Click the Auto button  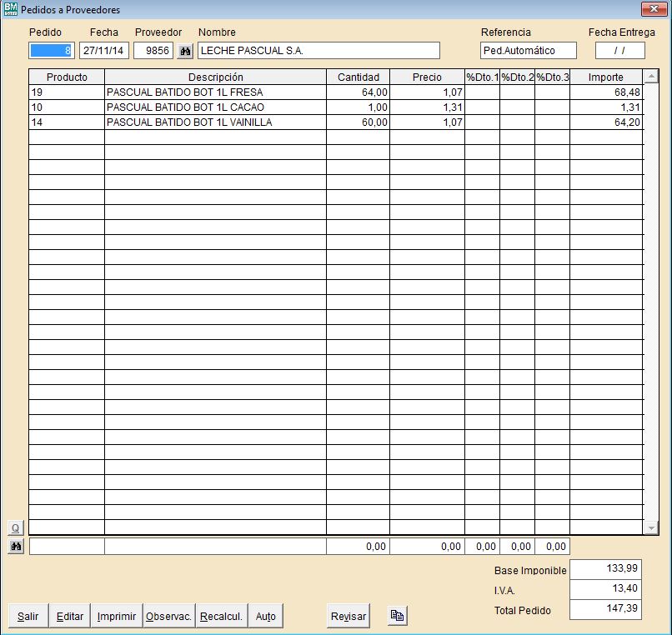pyautogui.click(x=266, y=616)
